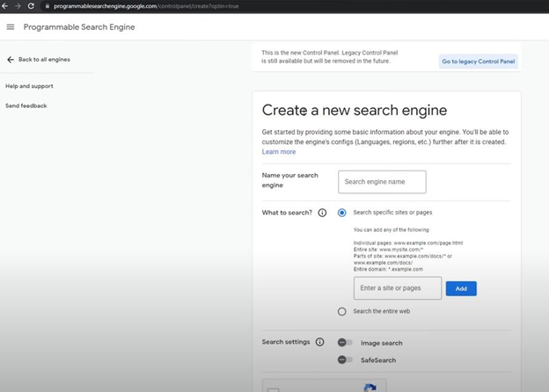
Task: Click the browser address bar URL
Action: pyautogui.click(x=146, y=6)
